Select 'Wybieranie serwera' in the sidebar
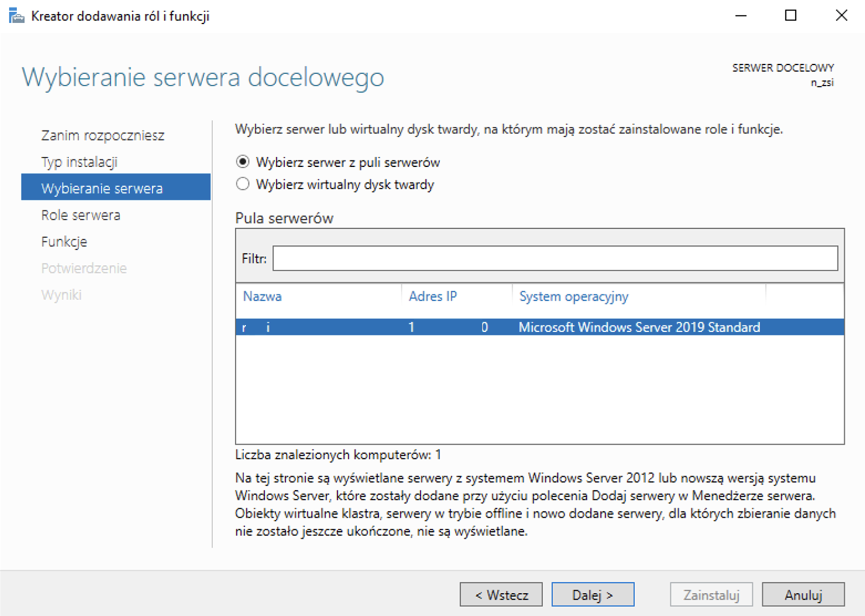Image resolution: width=865 pixels, height=616 pixels. 102,188
